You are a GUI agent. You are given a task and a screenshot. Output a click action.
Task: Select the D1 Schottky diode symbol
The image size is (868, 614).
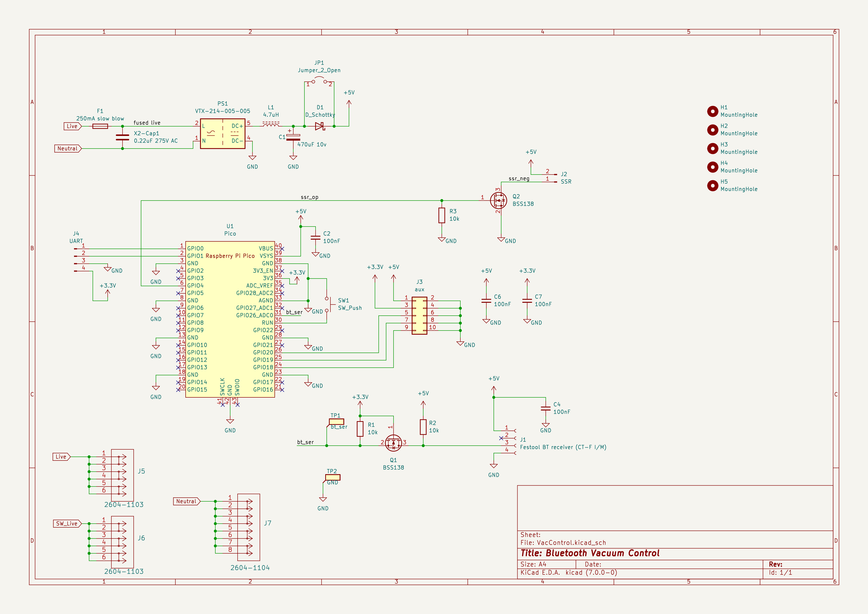coord(320,126)
